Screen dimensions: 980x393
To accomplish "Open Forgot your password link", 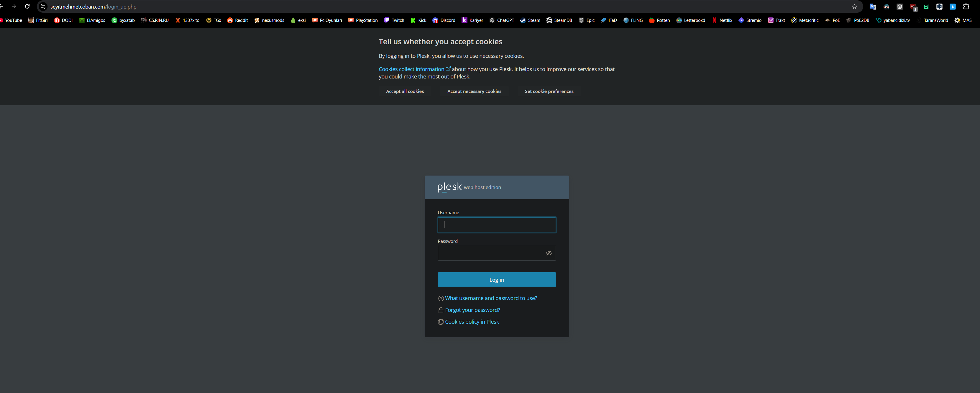I will 472,310.
